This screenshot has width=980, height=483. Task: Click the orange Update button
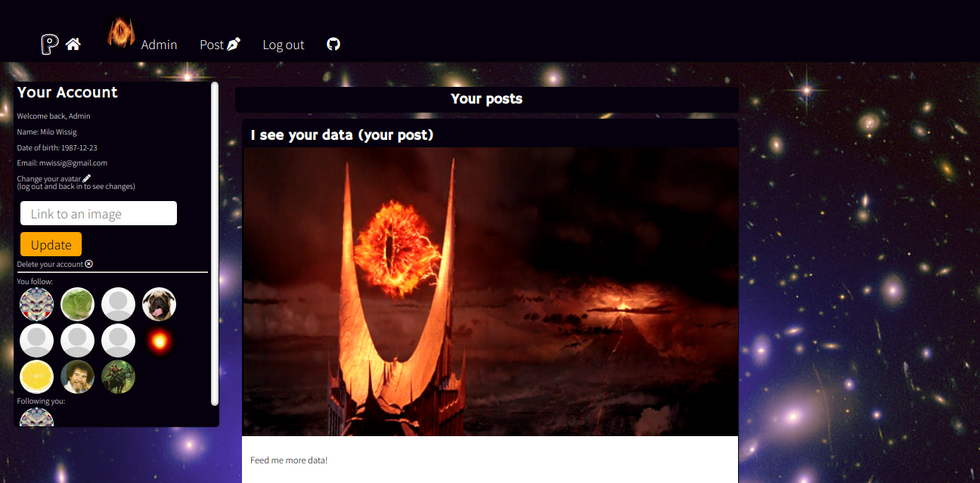pos(51,244)
